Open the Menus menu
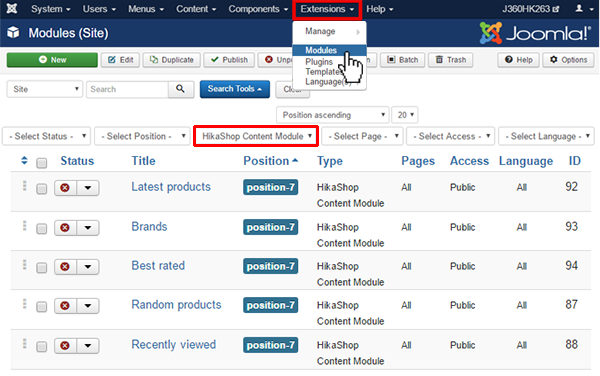Screen dimensions: 600x376 [x=146, y=9]
